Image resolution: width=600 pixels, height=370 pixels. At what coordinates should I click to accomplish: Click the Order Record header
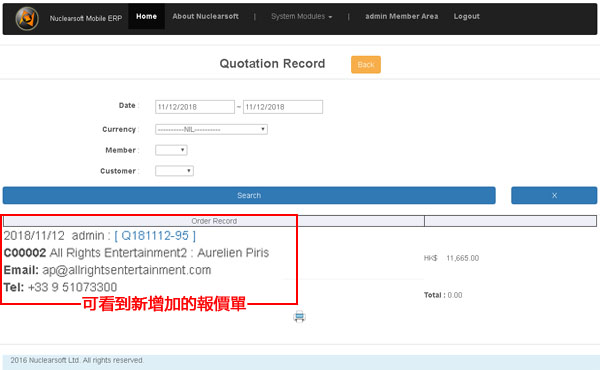pyautogui.click(x=214, y=221)
